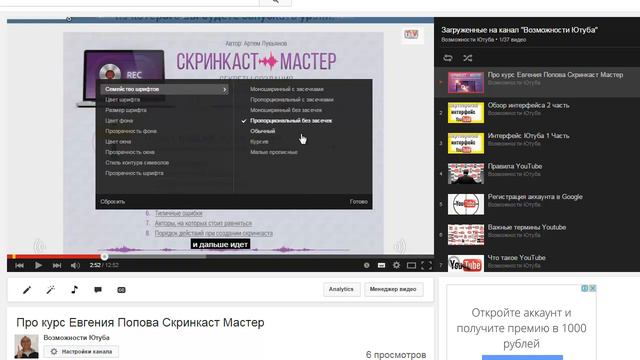Mute the video volume
This screenshot has height=360, width=640.
coord(75,265)
